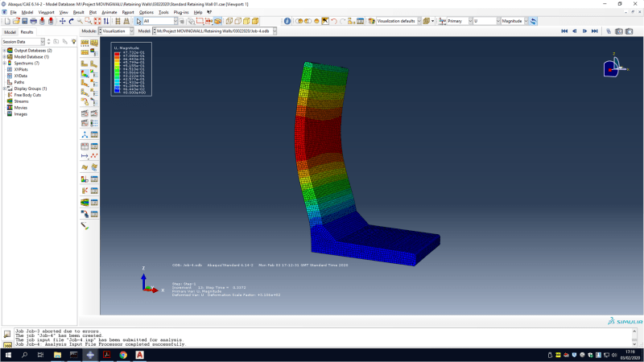The height and width of the screenshot is (362, 644).
Task: Select the Rotate View tool
Action: pos(71,21)
